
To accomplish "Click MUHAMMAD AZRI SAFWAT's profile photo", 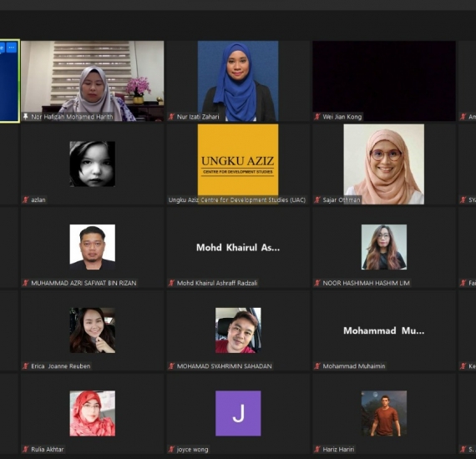I will (93, 247).
